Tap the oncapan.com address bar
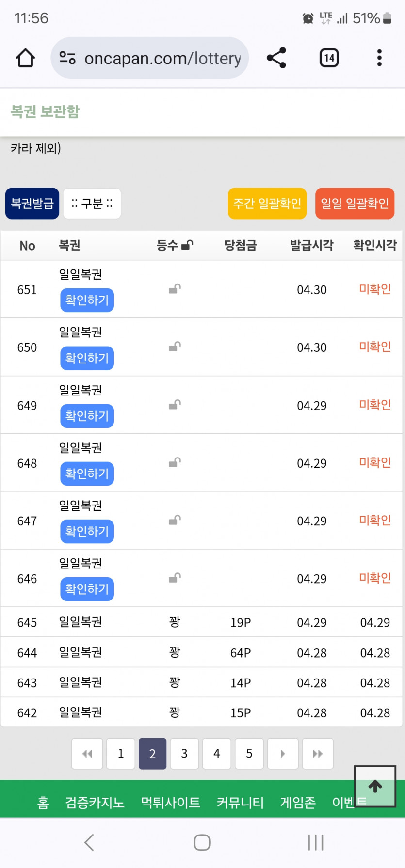This screenshot has width=405, height=868. tap(162, 58)
